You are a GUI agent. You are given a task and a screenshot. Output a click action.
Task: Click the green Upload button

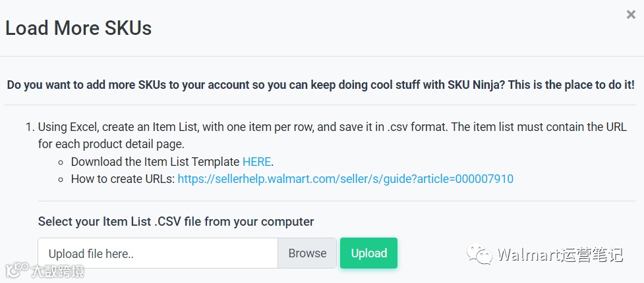pos(368,253)
